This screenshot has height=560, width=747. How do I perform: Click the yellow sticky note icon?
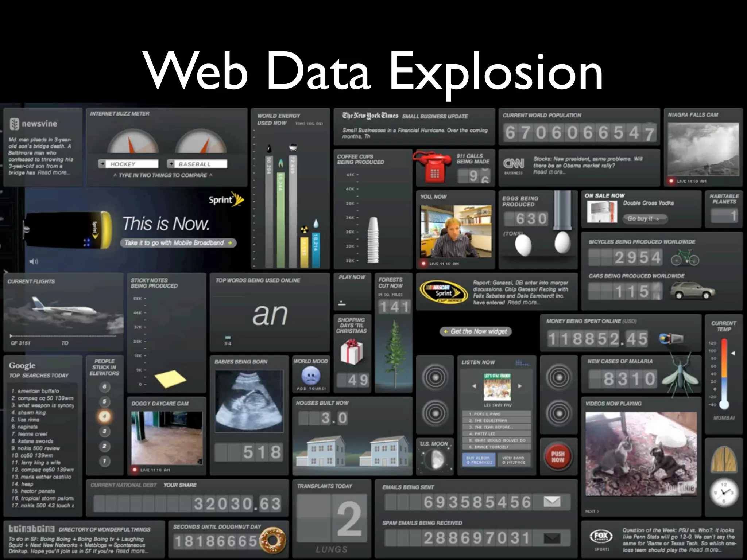170,378
